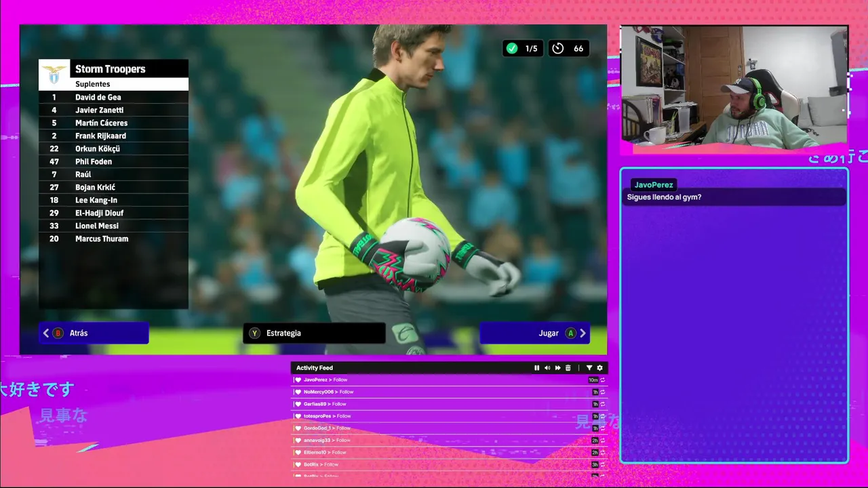Clear the Activity Feed with the trash icon

(x=568, y=368)
